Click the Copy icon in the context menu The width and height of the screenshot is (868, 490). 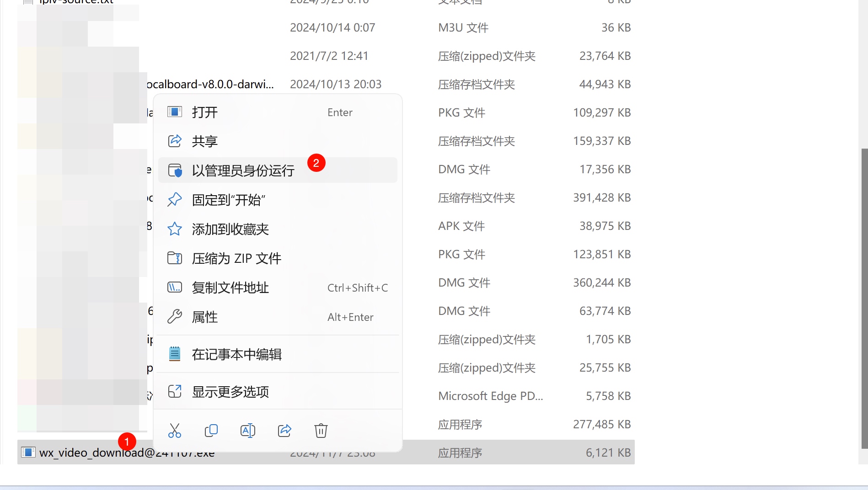click(211, 431)
